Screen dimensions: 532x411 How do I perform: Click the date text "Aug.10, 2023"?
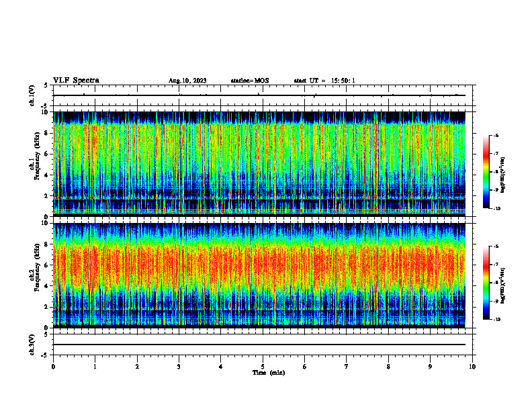click(x=187, y=81)
